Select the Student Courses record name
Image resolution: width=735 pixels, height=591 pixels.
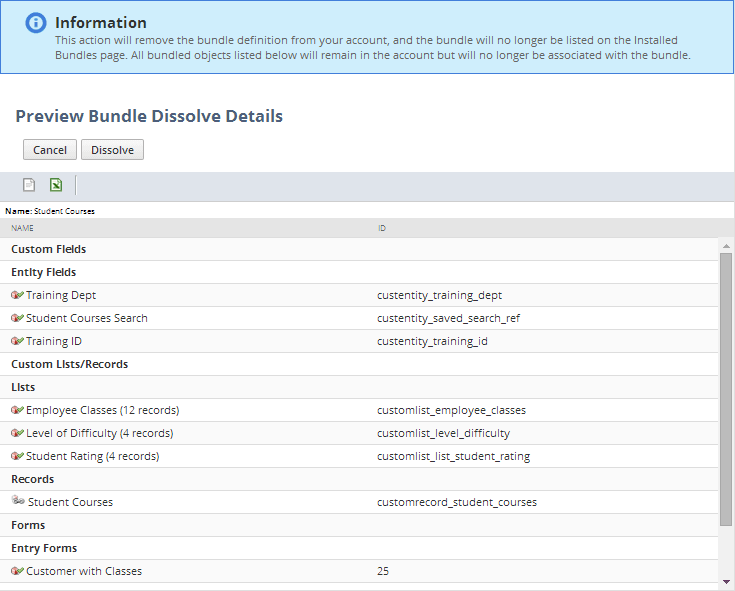[x=70, y=502]
